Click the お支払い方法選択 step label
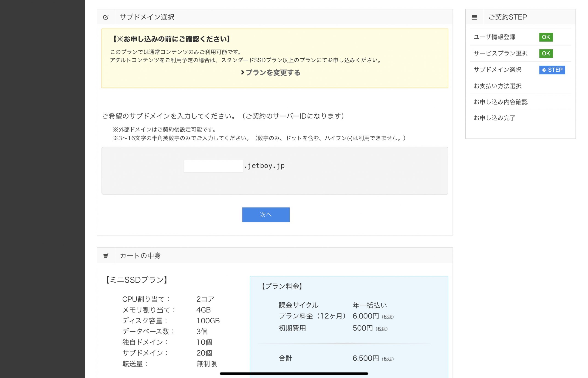This screenshot has width=588, height=378. tap(497, 86)
